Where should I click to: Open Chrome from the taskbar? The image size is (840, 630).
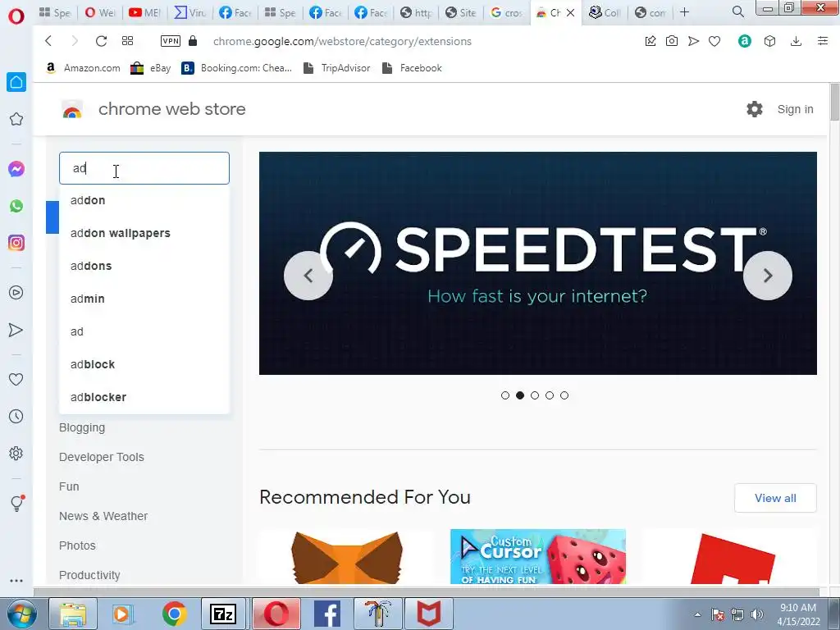pos(175,614)
